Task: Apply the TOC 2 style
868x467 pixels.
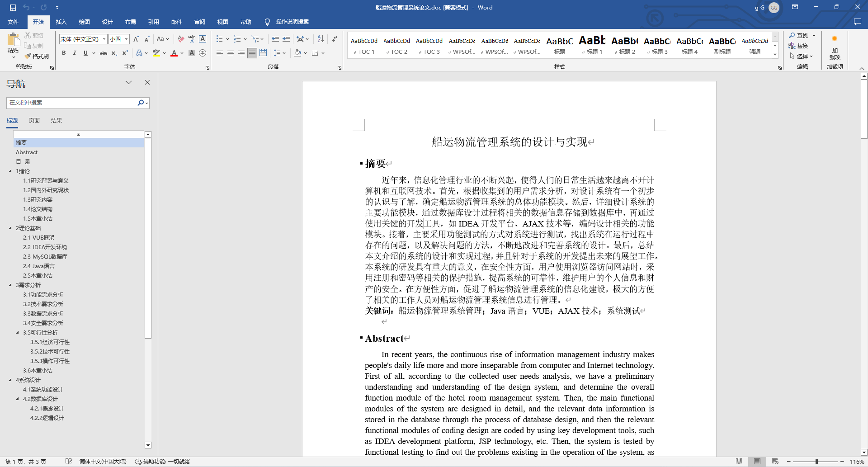Action: click(x=396, y=45)
